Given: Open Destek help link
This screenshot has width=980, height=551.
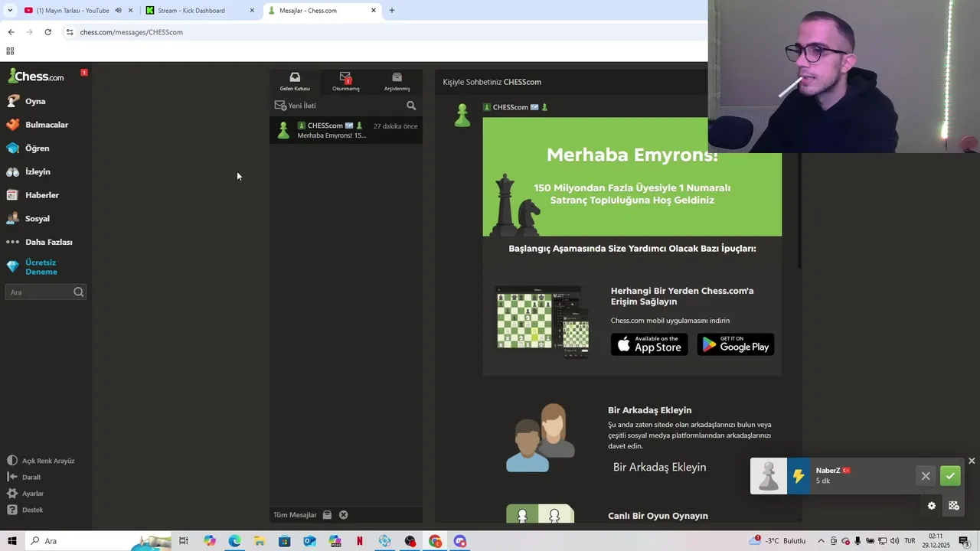Looking at the screenshot, I should click(x=24, y=510).
